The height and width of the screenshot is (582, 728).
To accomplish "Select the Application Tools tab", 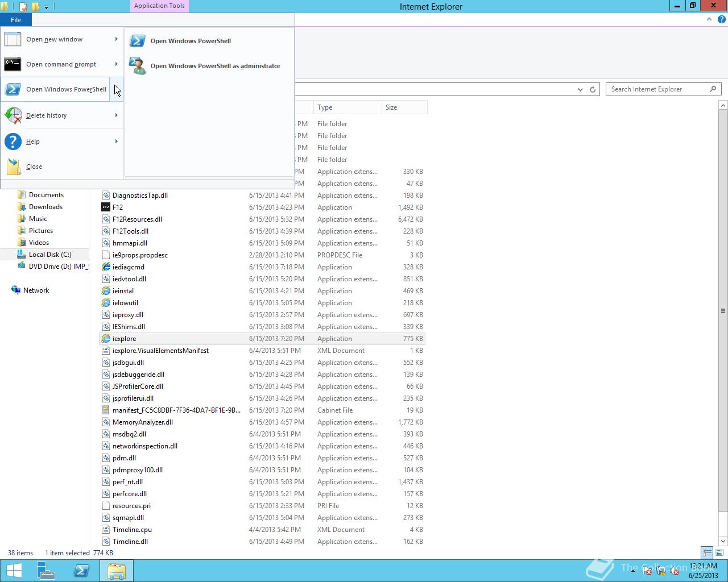I will tap(159, 6).
